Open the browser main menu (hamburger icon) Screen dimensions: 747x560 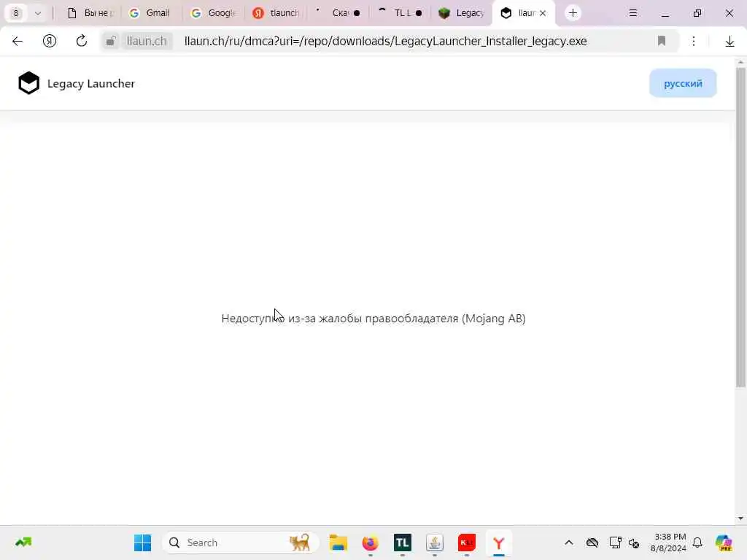point(632,13)
